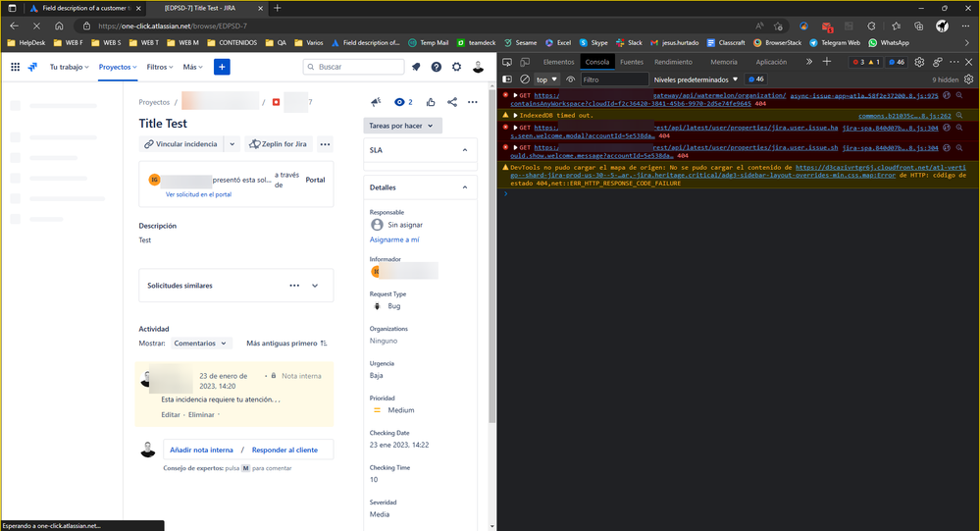Open Proyectos menu

pos(118,67)
